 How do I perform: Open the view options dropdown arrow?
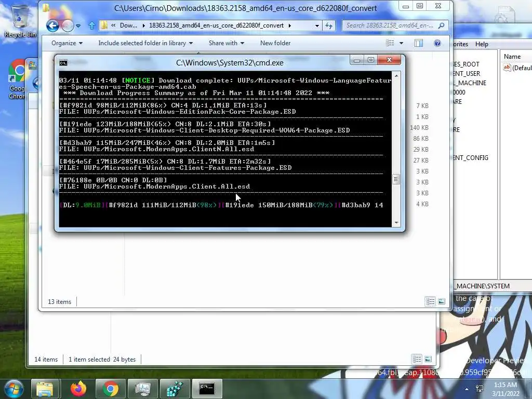coord(402,43)
